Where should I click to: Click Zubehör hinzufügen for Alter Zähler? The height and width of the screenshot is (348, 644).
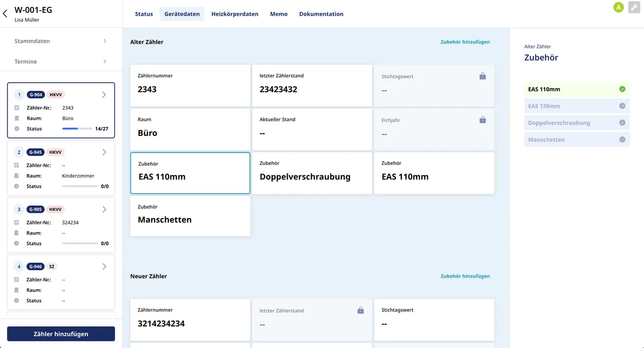(x=465, y=41)
